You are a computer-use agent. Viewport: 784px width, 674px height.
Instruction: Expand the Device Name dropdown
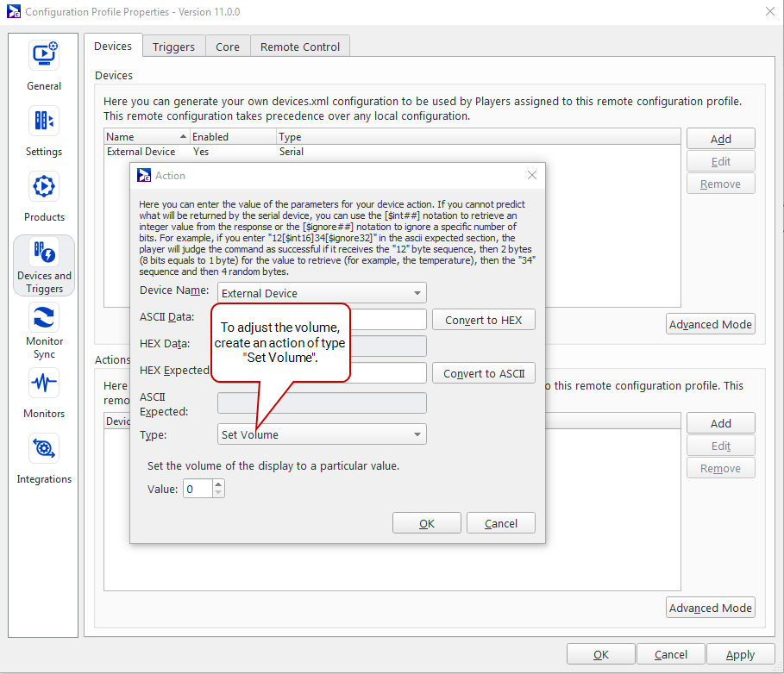pos(417,293)
